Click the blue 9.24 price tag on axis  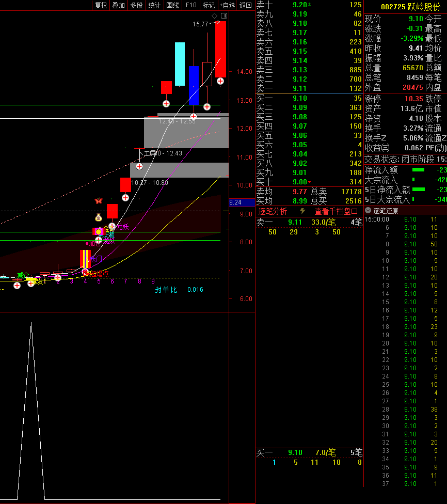click(242, 202)
